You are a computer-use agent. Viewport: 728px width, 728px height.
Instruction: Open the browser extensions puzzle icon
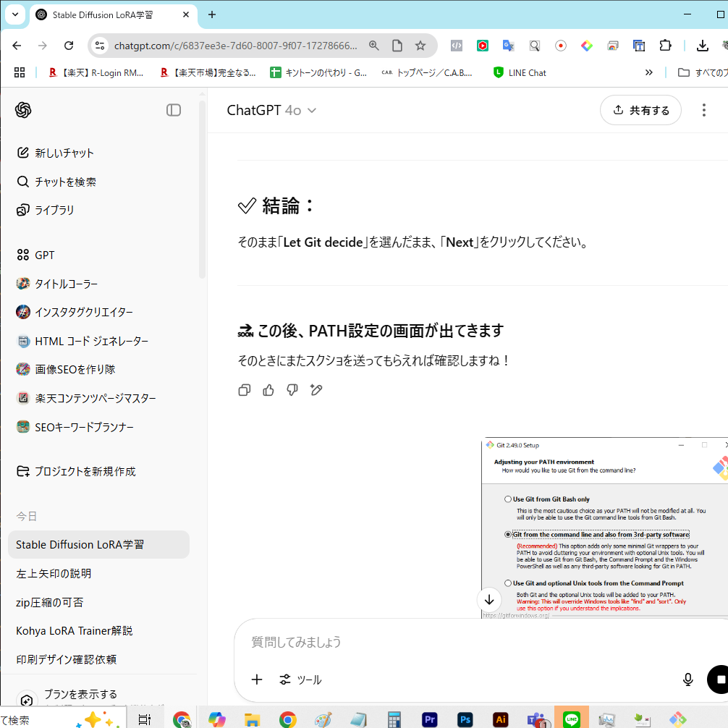pyautogui.click(x=665, y=46)
